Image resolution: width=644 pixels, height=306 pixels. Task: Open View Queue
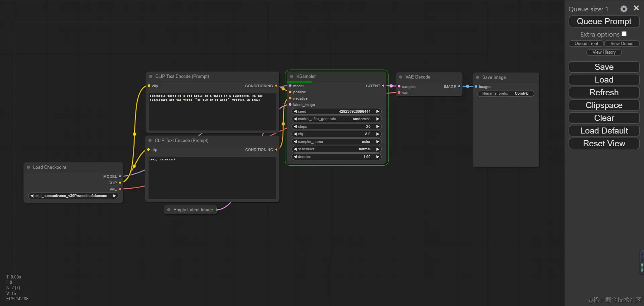tap(622, 44)
